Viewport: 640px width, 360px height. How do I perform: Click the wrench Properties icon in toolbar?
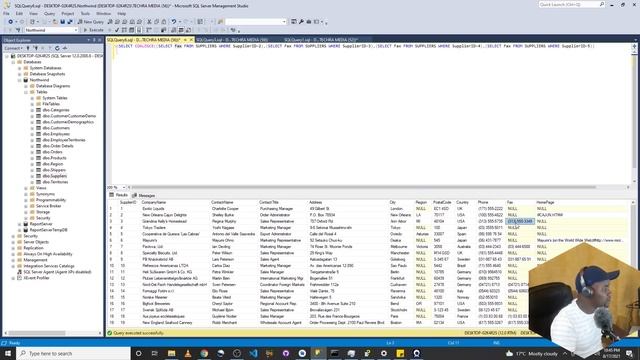(x=301, y=22)
